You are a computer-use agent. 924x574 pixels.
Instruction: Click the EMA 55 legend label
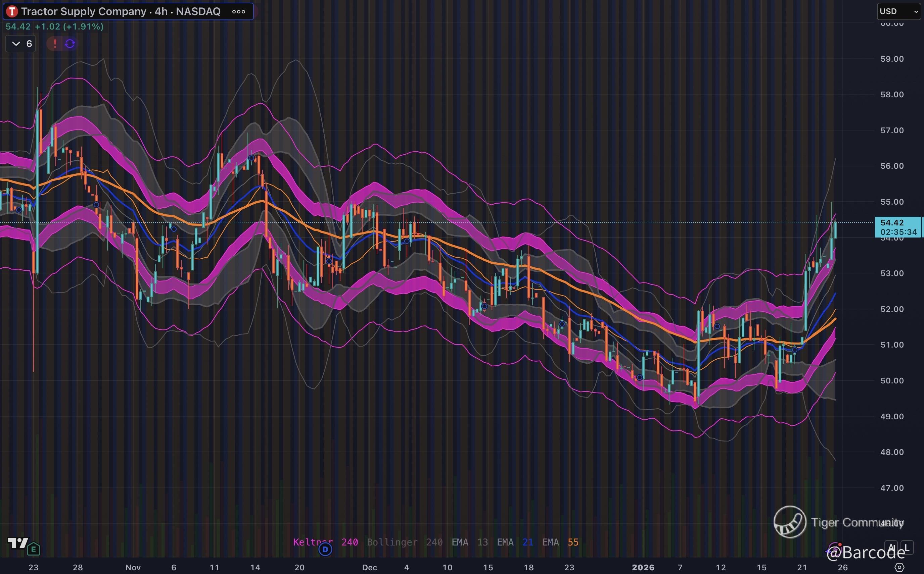coord(560,542)
